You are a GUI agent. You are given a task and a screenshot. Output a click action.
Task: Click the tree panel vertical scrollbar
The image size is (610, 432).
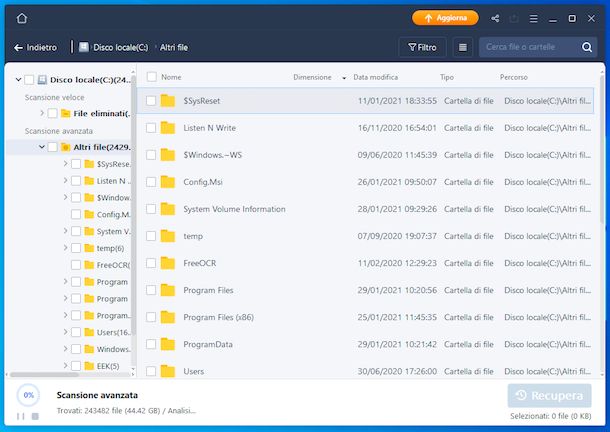[x=133, y=205]
